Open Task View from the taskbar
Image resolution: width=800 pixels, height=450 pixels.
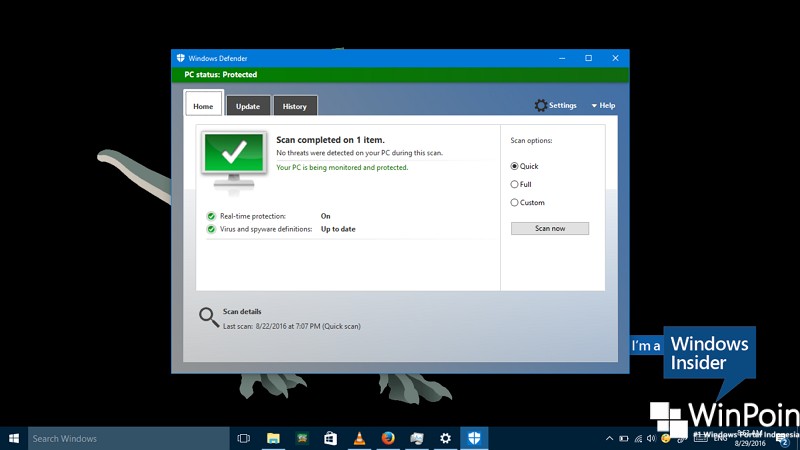(244, 438)
